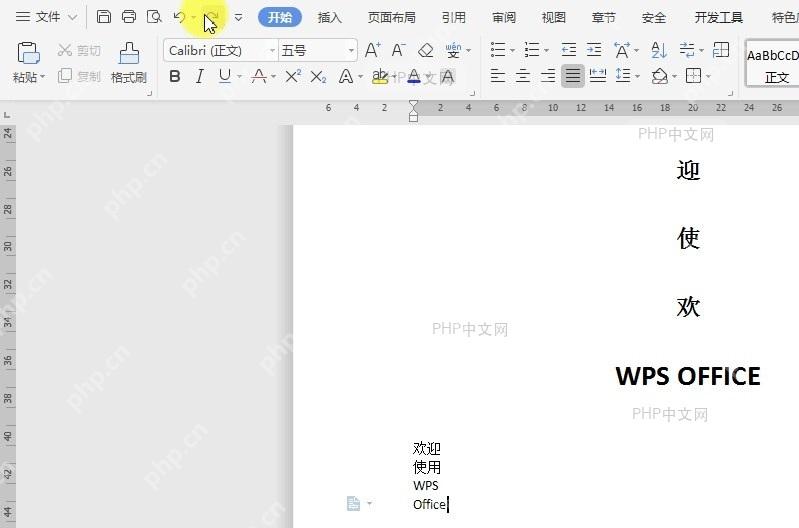Screen dimensions: 799x528
Task: Open Print Preview icon
Action: [154, 17]
